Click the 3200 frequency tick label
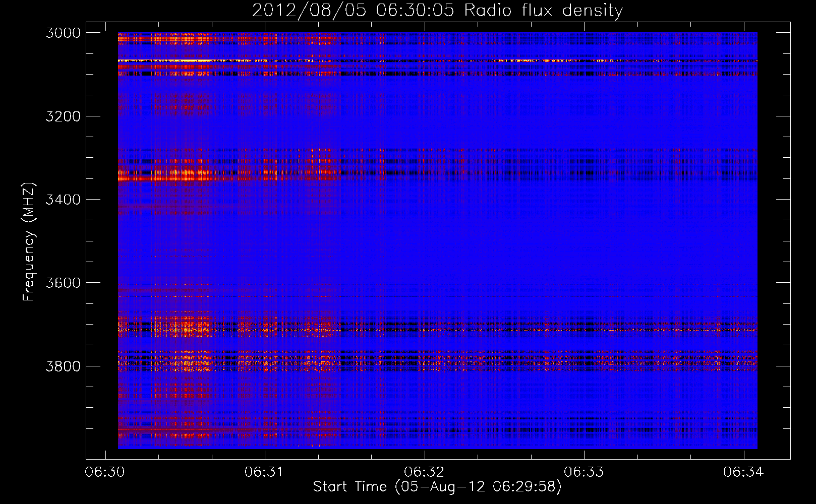Viewport: 816px width, 504px height. click(x=63, y=116)
